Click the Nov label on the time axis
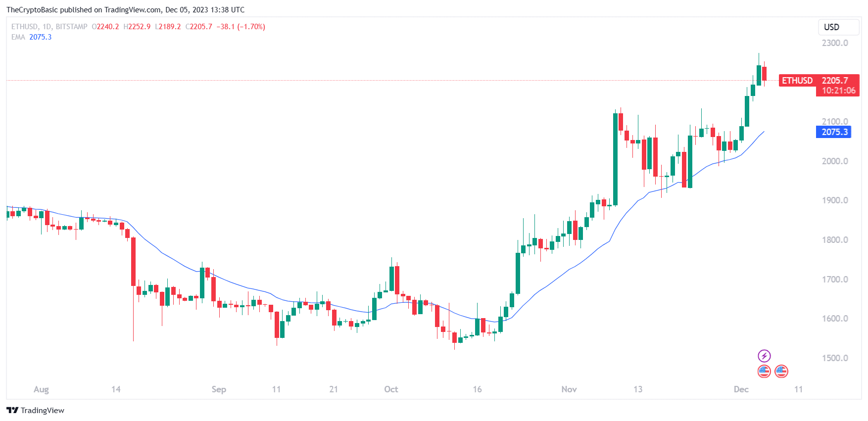Image resolution: width=868 pixels, height=421 pixels. click(569, 389)
